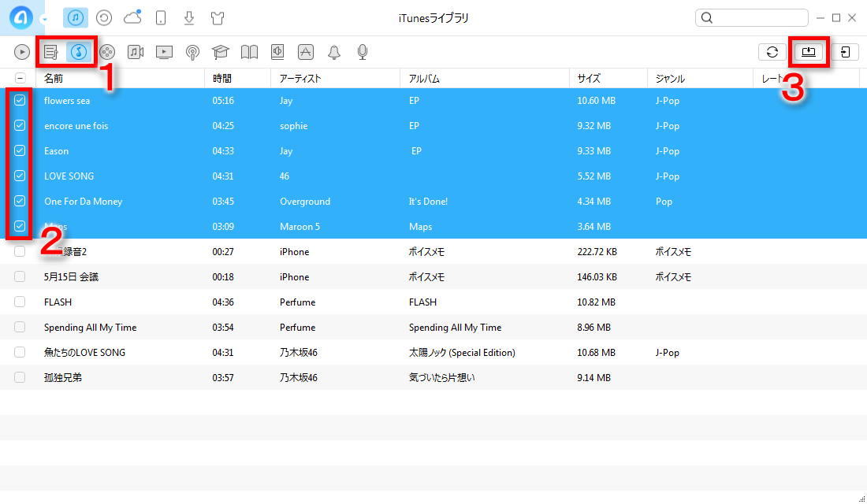Click the size value '222.72 KB'
Viewport: 867px width, 504px height.
(x=597, y=252)
